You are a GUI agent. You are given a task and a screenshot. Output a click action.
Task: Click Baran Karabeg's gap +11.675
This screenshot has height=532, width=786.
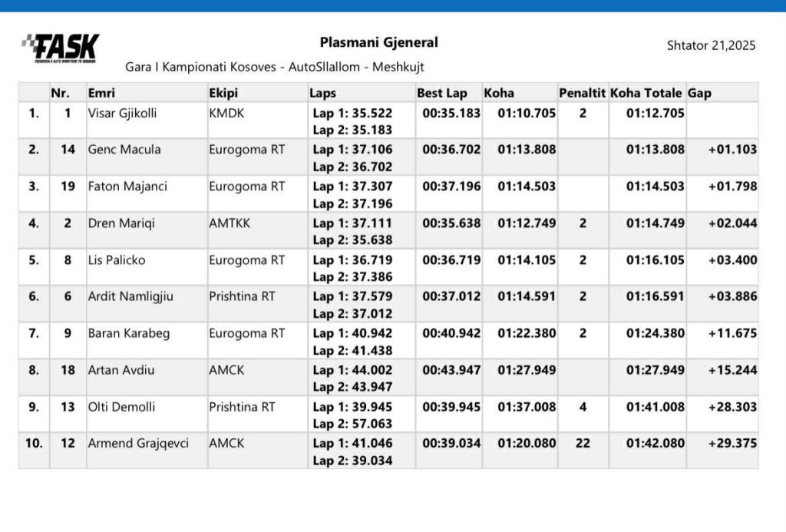[732, 333]
